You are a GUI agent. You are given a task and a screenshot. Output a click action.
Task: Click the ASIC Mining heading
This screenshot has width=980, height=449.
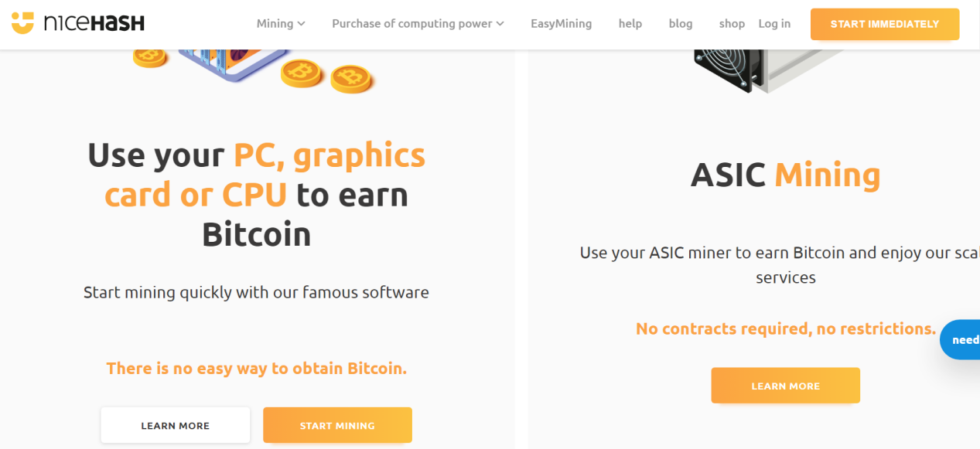[785, 175]
